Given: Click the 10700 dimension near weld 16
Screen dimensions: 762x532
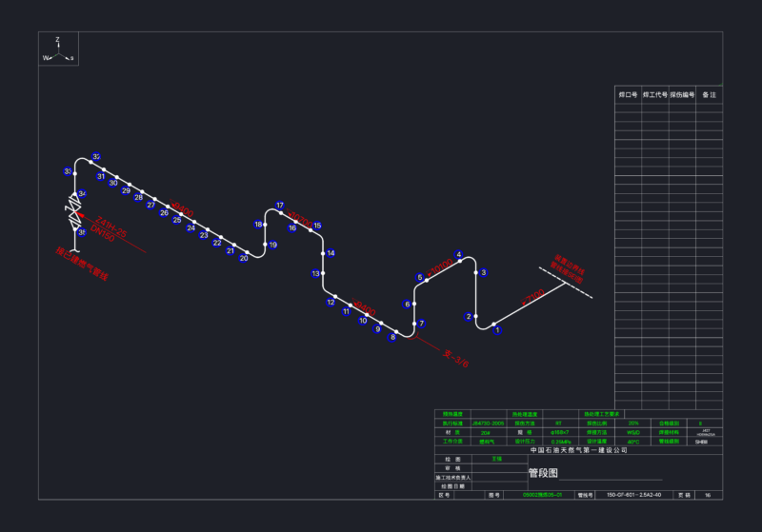Looking at the screenshot, I should click(x=299, y=221).
